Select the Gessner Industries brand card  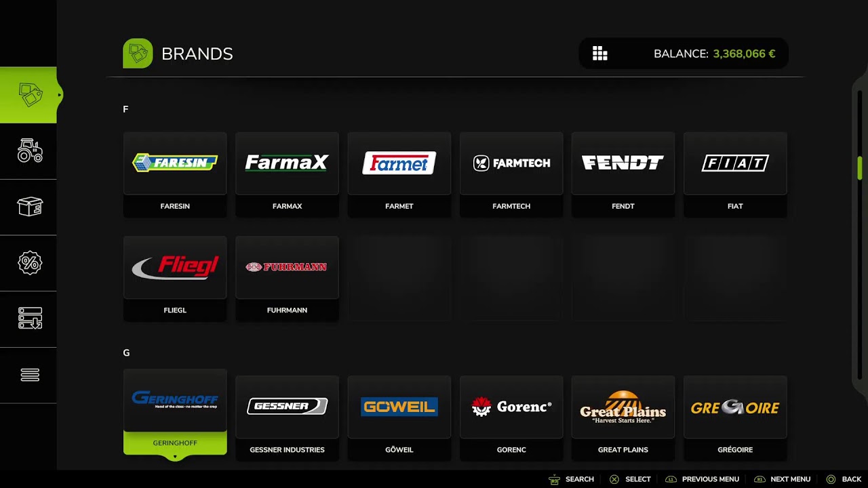click(287, 418)
